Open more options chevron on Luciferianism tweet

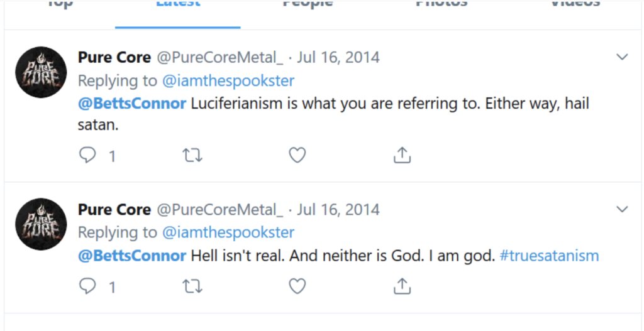(x=622, y=57)
